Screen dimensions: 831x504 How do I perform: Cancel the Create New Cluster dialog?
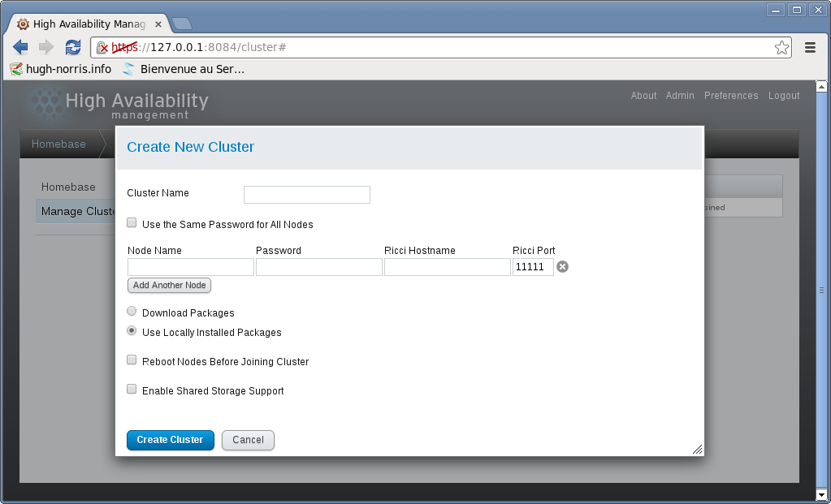tap(248, 440)
